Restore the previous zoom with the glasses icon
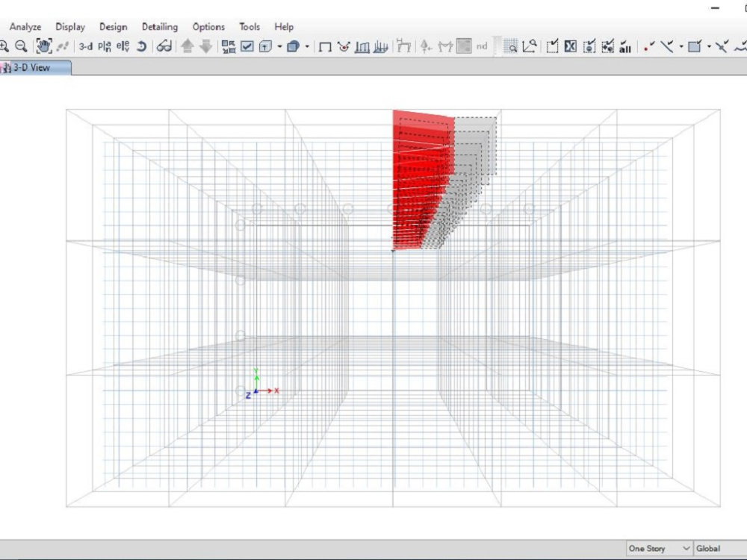 click(161, 46)
